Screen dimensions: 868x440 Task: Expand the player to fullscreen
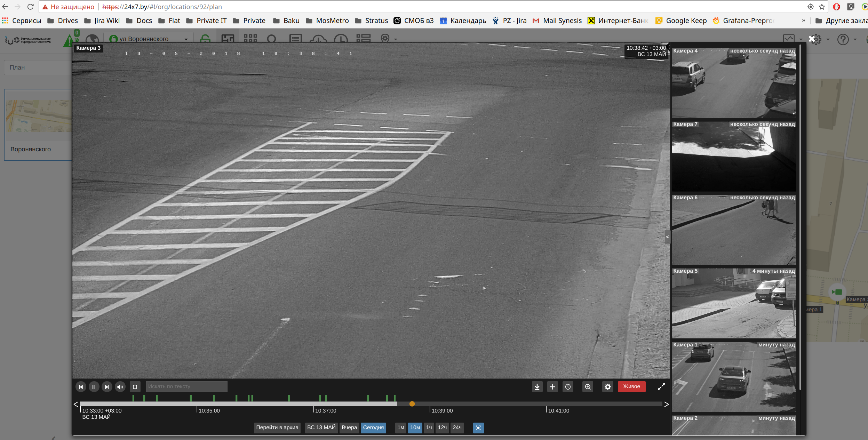point(661,387)
